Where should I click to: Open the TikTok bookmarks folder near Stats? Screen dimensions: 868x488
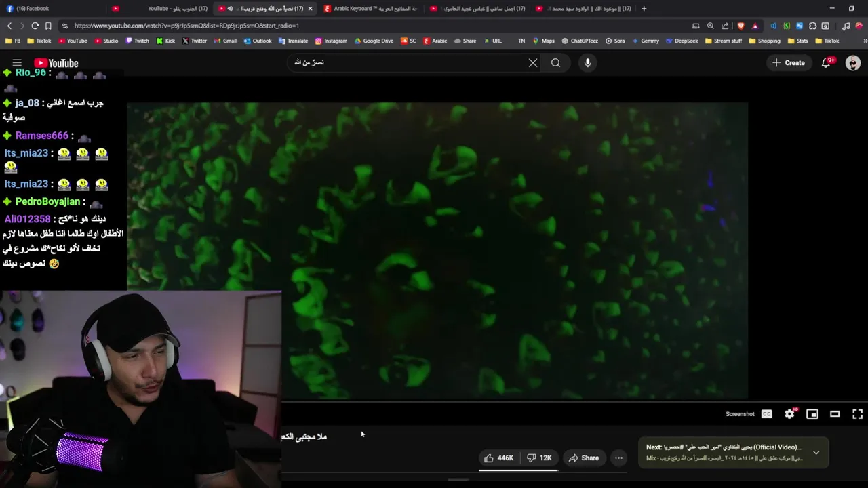coord(827,41)
